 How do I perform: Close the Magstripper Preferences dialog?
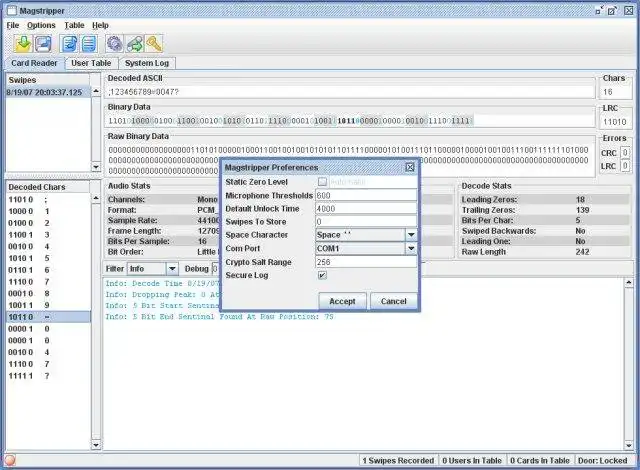(x=410, y=167)
